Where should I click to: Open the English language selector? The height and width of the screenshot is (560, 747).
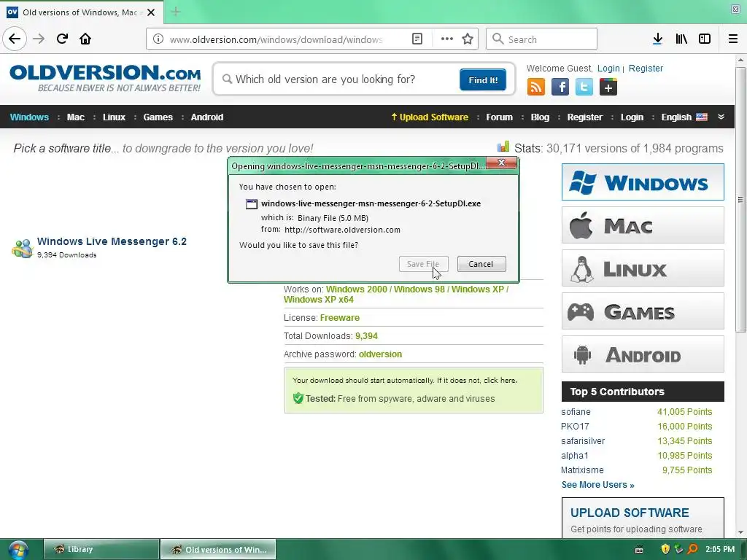[684, 117]
